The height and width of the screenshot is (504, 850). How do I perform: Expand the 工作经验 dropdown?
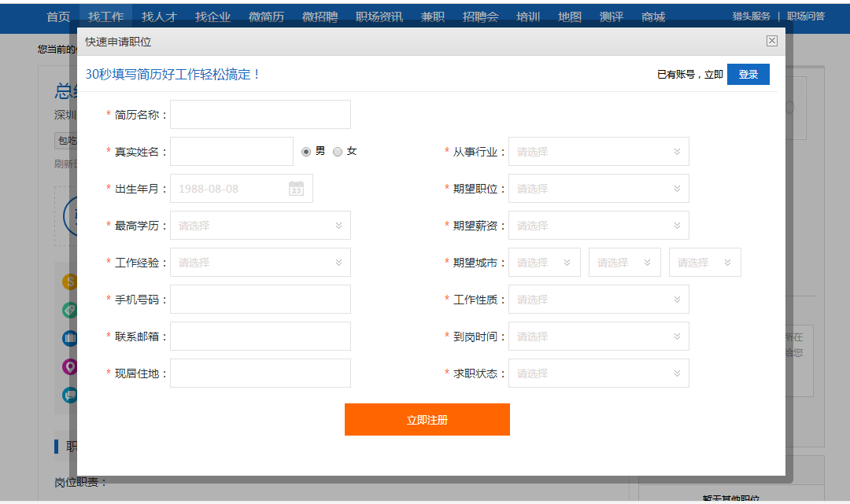[x=261, y=263]
